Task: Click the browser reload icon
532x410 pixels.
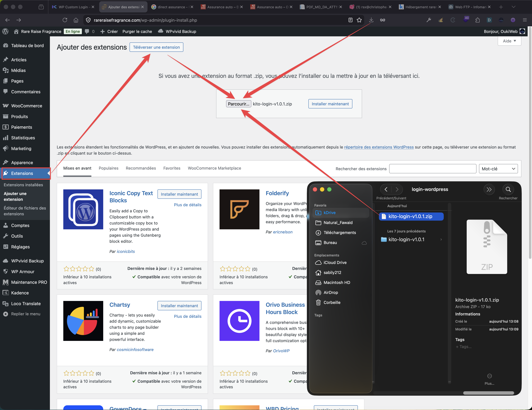Action: (x=65, y=20)
